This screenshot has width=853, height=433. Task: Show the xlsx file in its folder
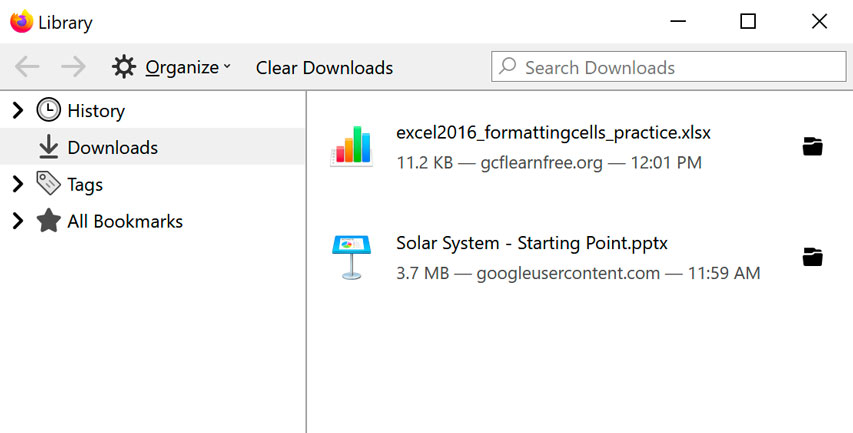coord(813,147)
